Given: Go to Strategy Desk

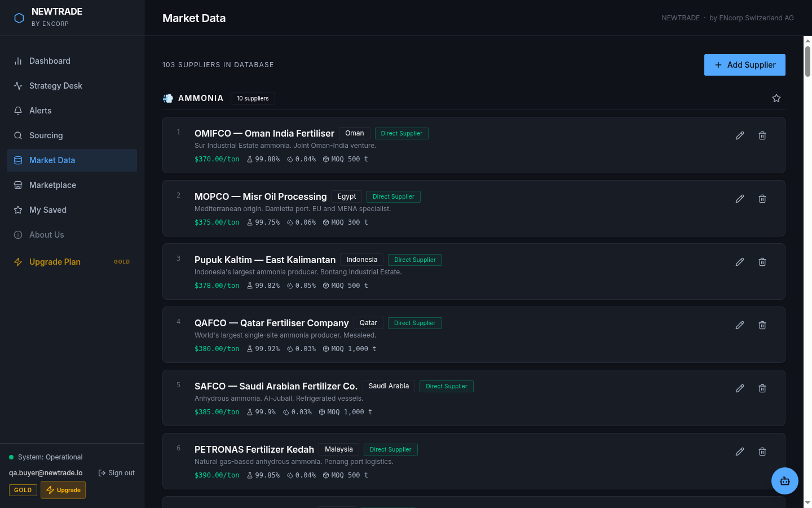Looking at the screenshot, I should click(72, 86).
